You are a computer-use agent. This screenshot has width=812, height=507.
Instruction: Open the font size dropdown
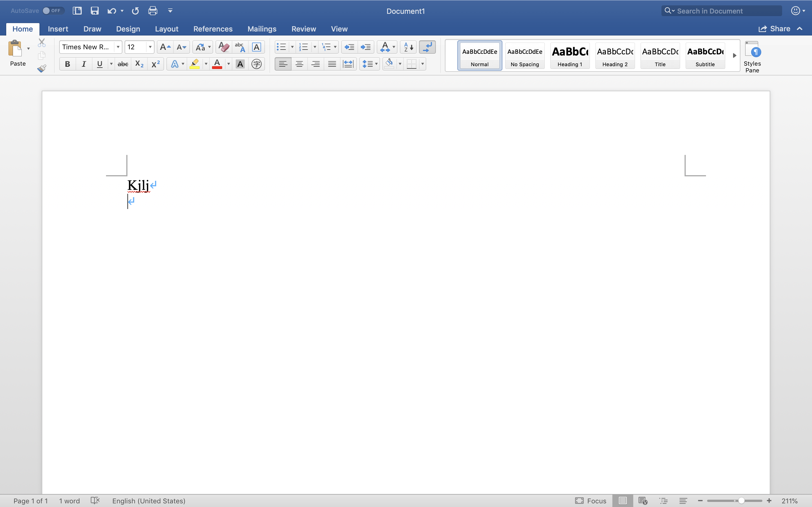click(150, 47)
